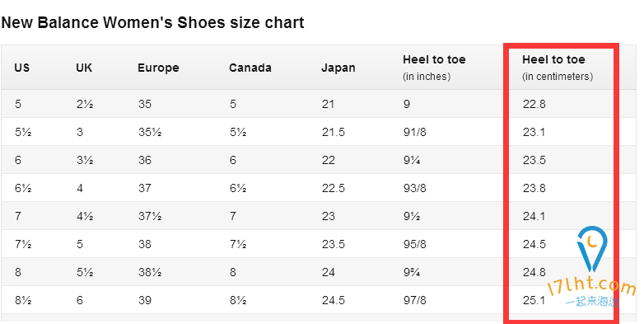This screenshot has height=324, width=644.
Task: Click the Canada 8½ cell
Action: click(x=238, y=300)
